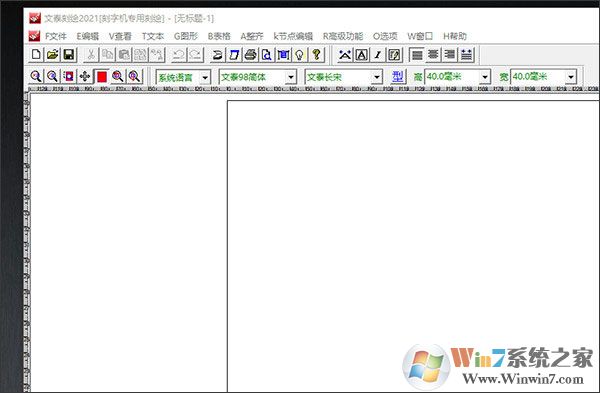Toggle center text alignment
Image resolution: width=600 pixels, height=393 pixels.
pyautogui.click(x=433, y=55)
